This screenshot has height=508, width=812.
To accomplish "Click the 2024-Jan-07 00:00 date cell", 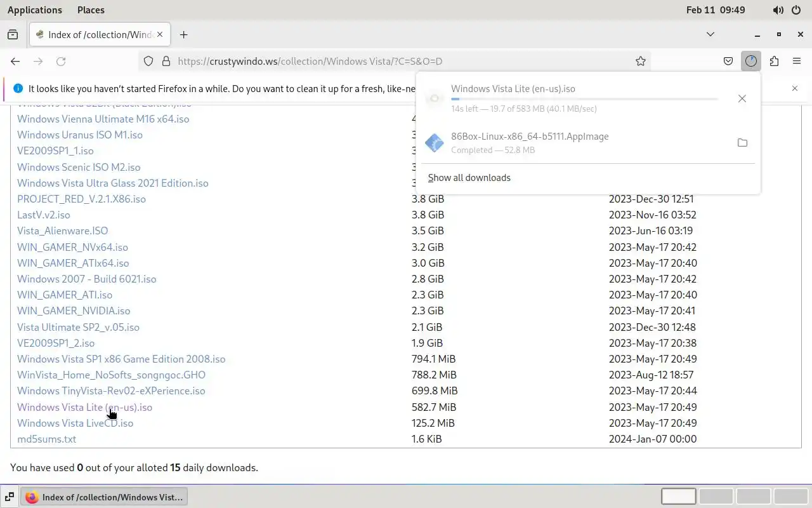I will (x=653, y=439).
